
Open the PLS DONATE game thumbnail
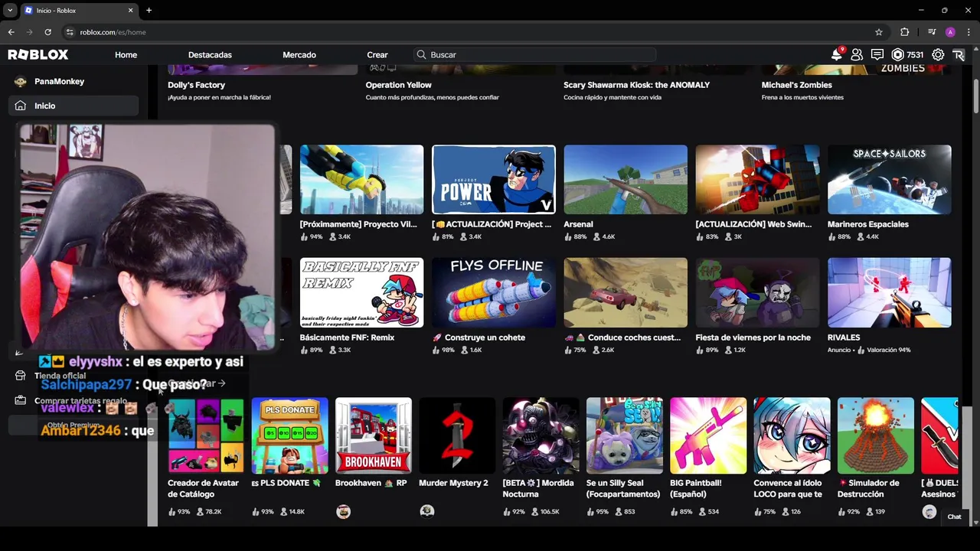pyautogui.click(x=289, y=435)
